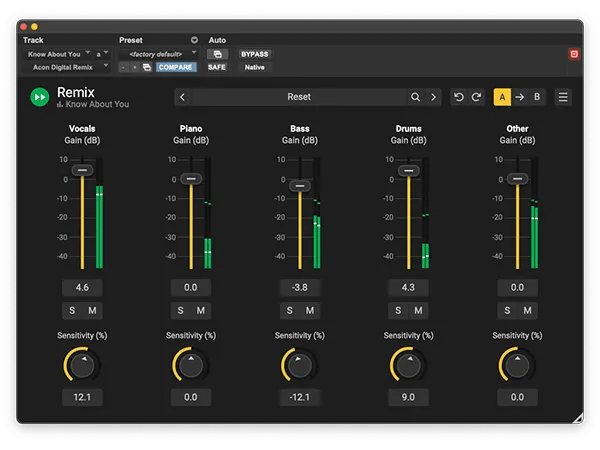Click the Drums sensitivity knob

[409, 365]
